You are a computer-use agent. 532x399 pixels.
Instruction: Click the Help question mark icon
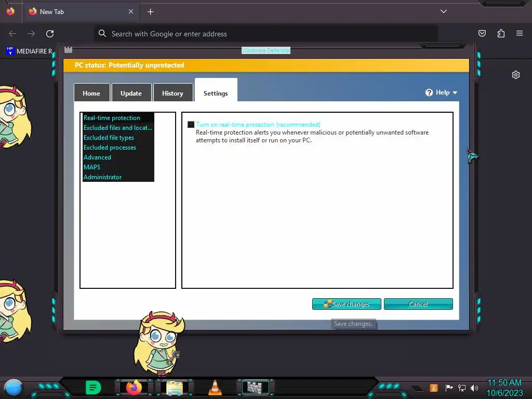(429, 92)
